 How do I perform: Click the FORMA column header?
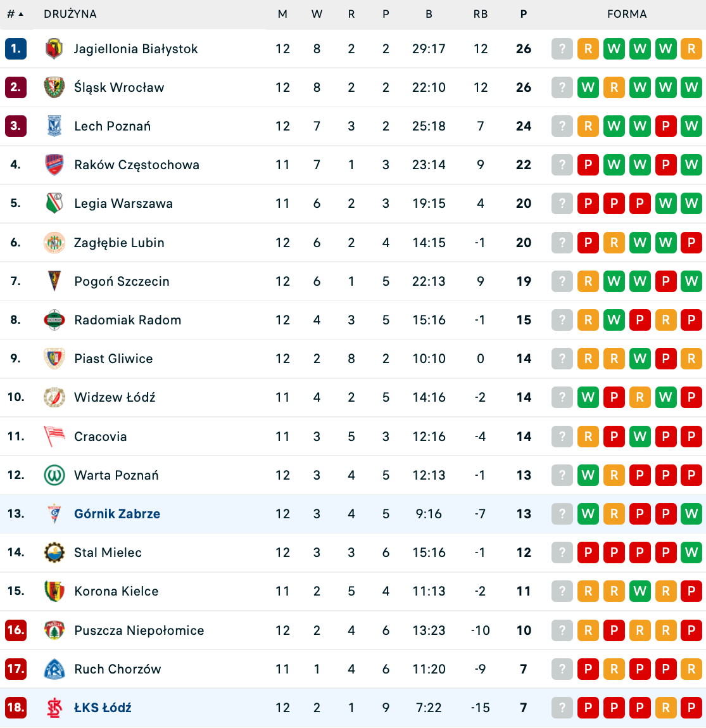point(627,14)
